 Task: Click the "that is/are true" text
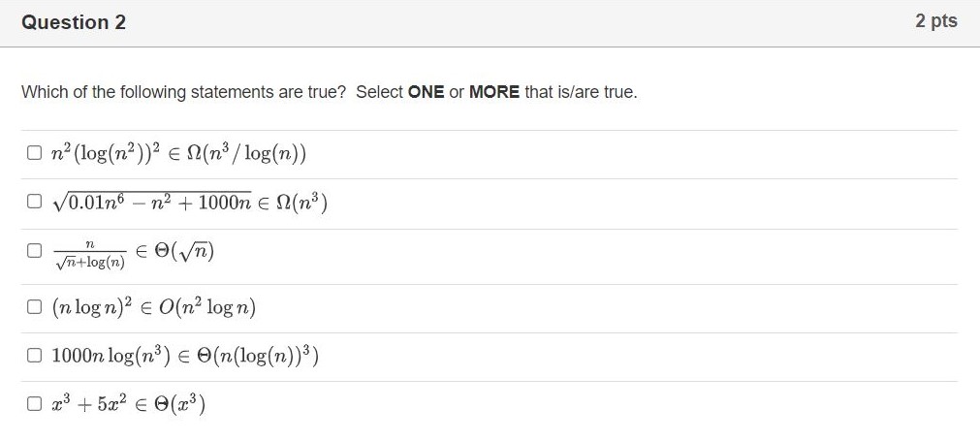(x=581, y=92)
